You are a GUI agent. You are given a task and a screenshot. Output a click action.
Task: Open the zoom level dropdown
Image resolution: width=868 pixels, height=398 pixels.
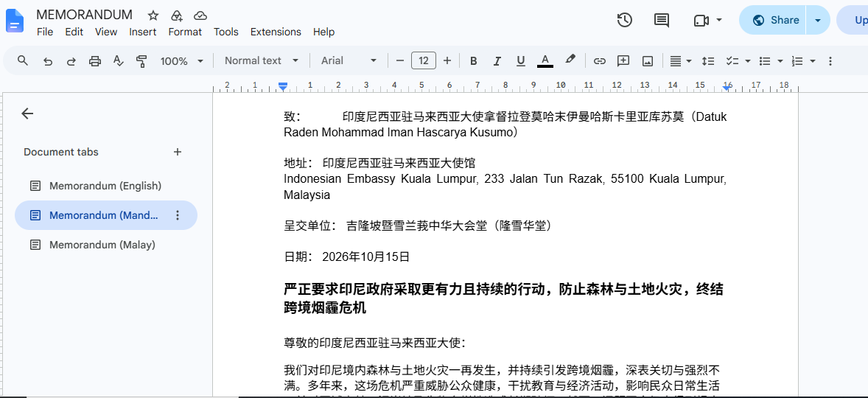coord(182,61)
